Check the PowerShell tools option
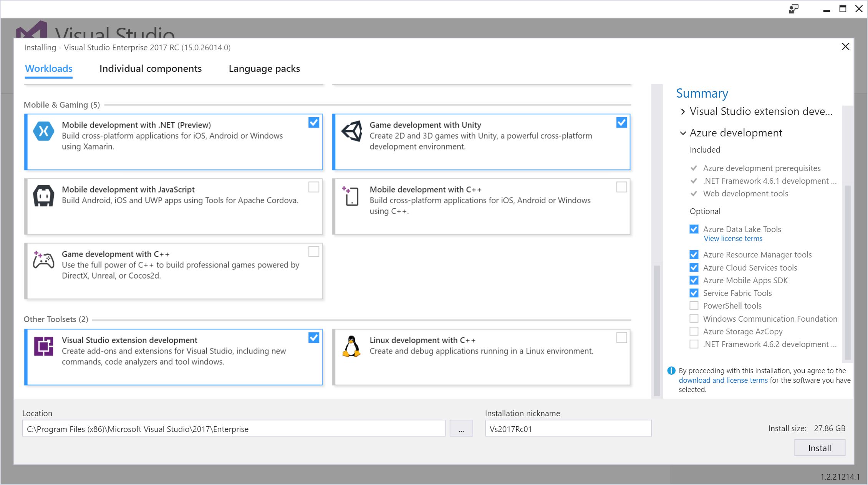This screenshot has width=868, height=485. 694,306
